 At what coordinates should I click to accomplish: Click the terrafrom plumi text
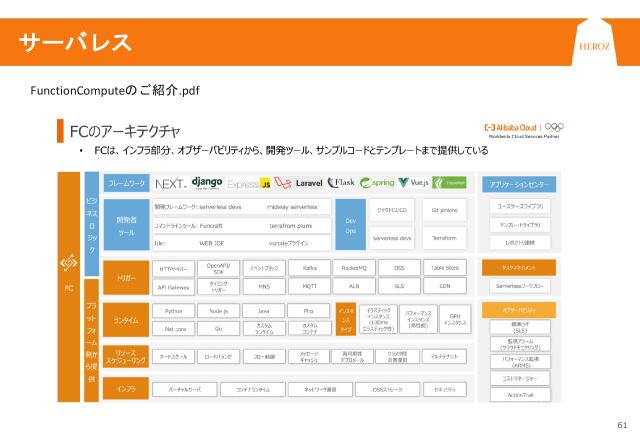point(291,226)
